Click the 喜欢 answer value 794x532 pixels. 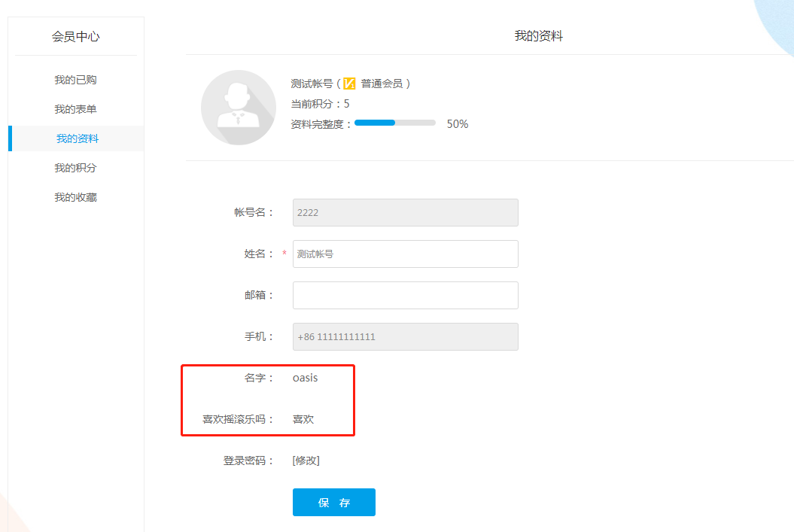pos(303,419)
